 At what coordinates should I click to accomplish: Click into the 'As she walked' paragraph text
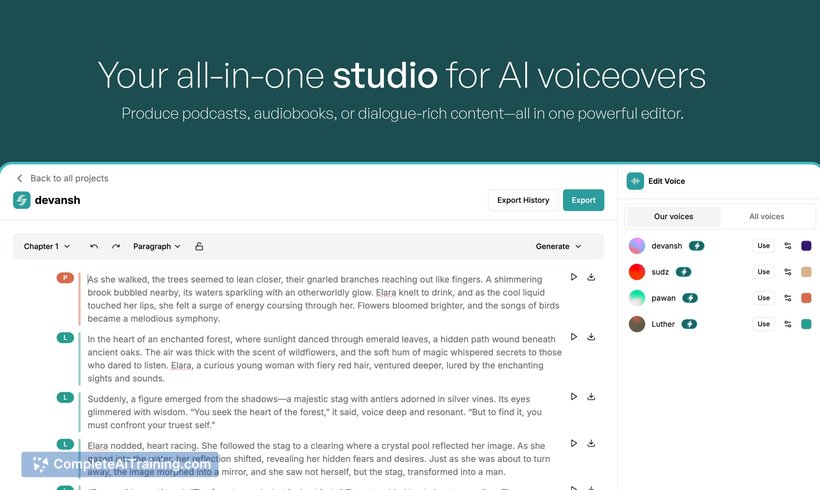323,299
